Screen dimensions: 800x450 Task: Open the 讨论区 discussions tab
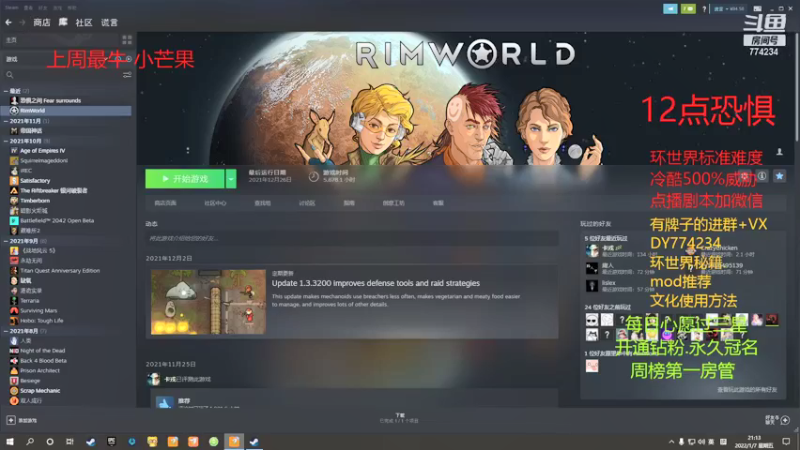(307, 203)
